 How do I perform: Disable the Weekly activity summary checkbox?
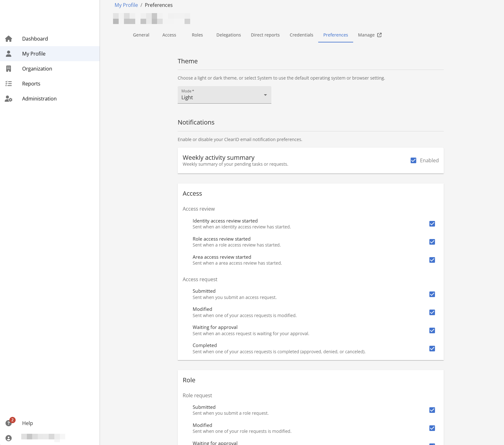coord(413,160)
